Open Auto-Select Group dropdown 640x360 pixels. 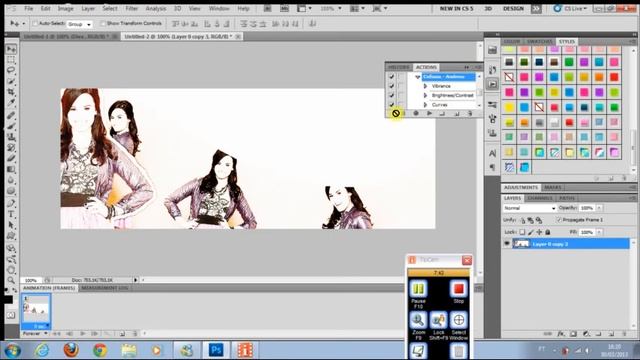[80, 24]
